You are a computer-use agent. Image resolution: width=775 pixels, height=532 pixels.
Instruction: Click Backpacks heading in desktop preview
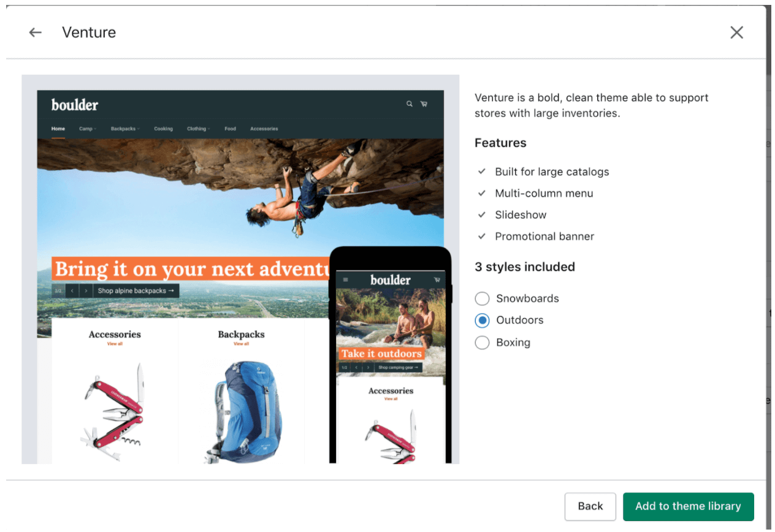pyautogui.click(x=241, y=335)
